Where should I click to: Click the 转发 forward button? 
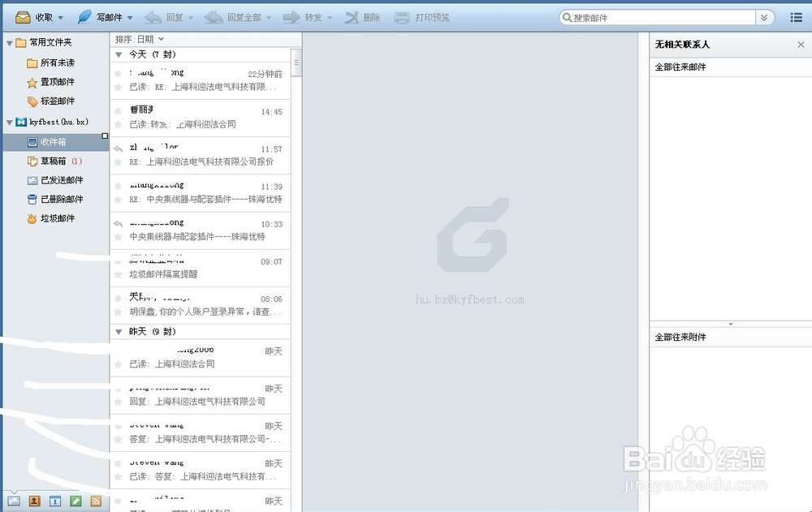click(x=302, y=17)
